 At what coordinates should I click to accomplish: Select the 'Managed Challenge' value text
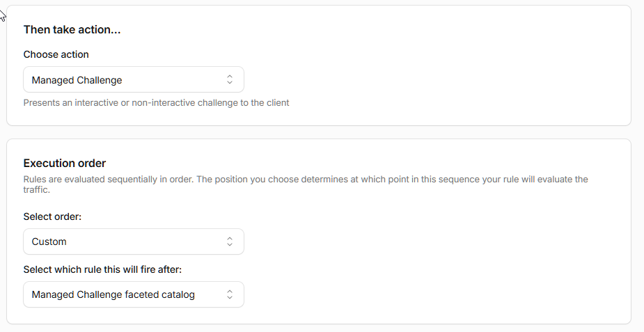click(x=77, y=80)
